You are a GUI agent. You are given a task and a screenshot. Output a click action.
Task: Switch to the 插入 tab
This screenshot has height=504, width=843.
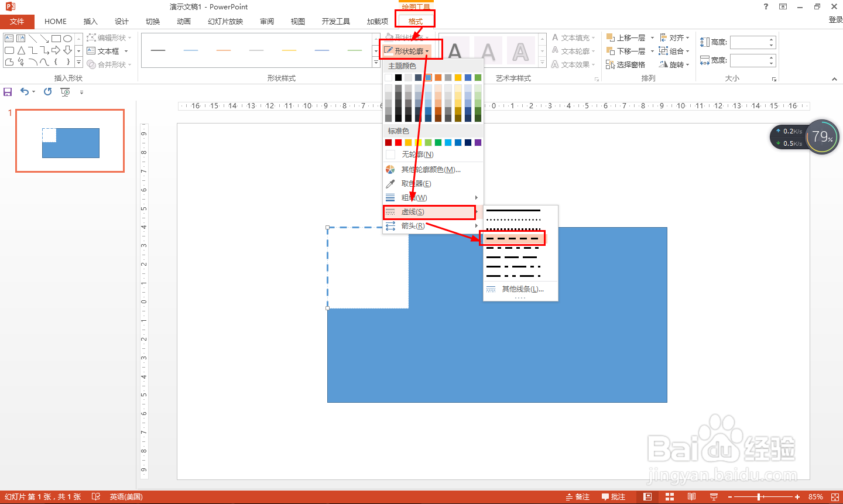[x=90, y=22]
